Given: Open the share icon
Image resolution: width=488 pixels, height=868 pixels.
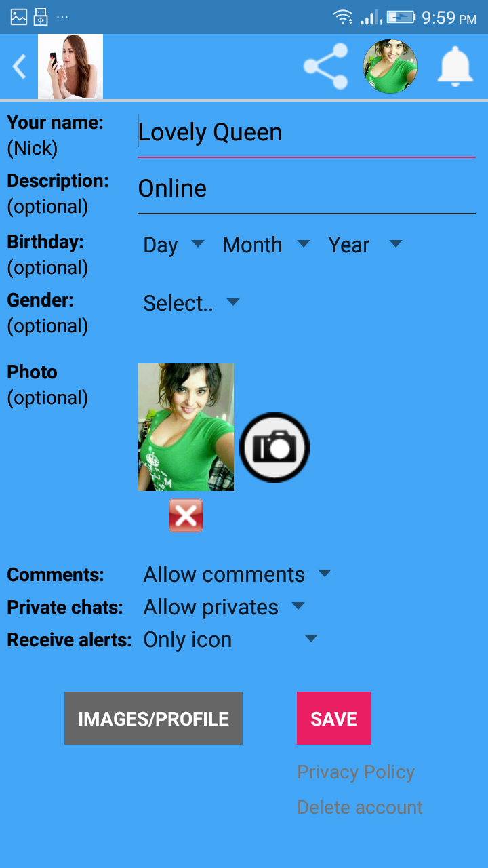Looking at the screenshot, I should 326,66.
